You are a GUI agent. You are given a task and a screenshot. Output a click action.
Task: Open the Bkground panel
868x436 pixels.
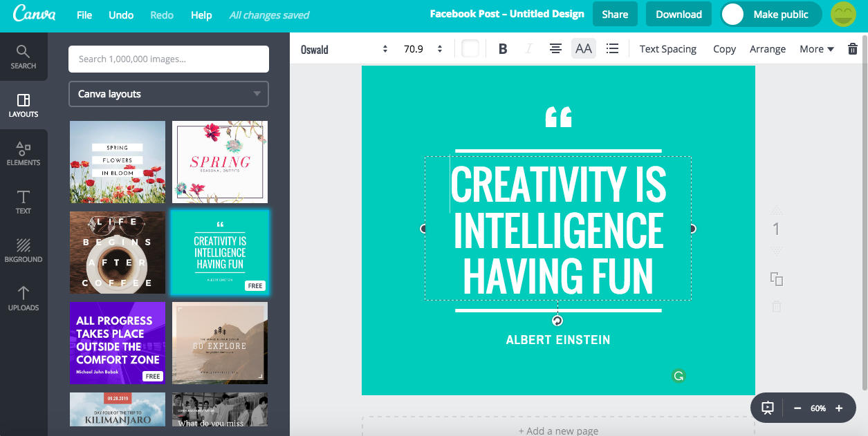24,250
